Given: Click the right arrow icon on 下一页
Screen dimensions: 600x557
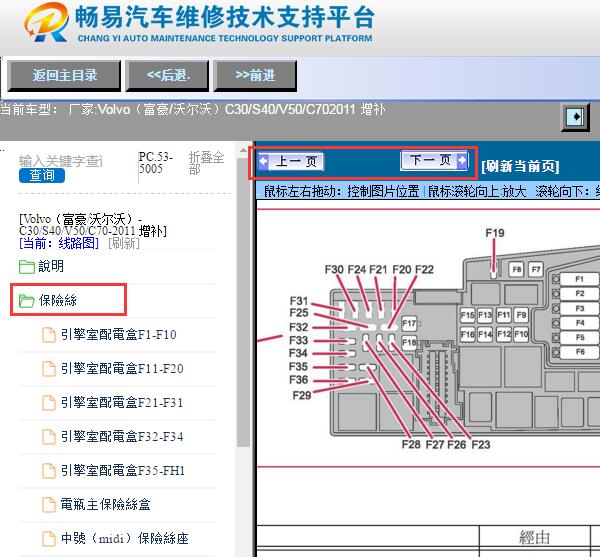Looking at the screenshot, I should point(462,160).
